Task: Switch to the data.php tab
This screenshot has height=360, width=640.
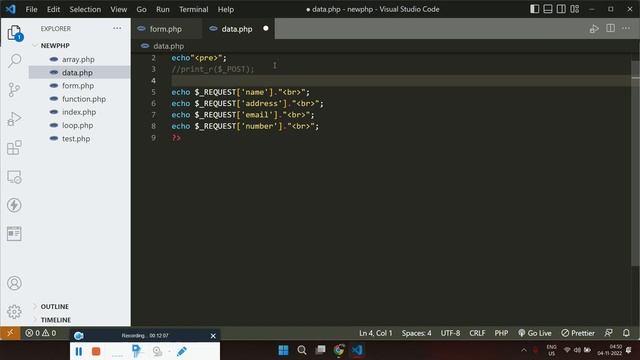Action: 237,29
